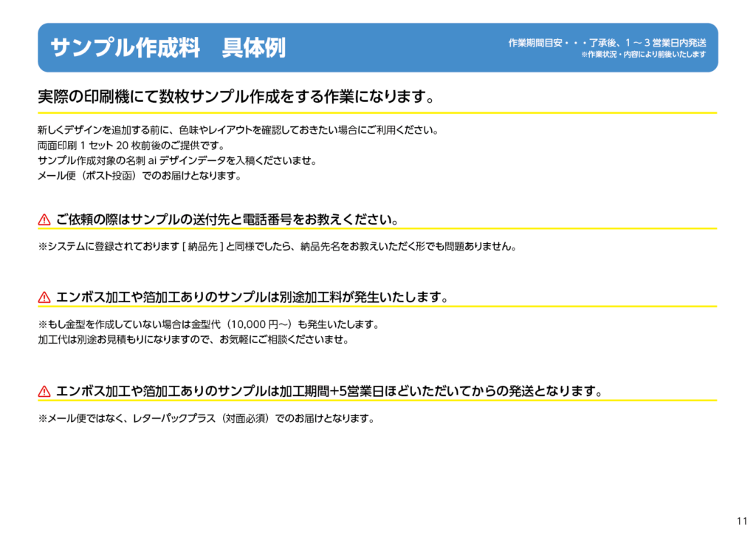The height and width of the screenshot is (535, 756).
Task: Click the note about レターパックプラス（対面必須）
Action: point(206,418)
